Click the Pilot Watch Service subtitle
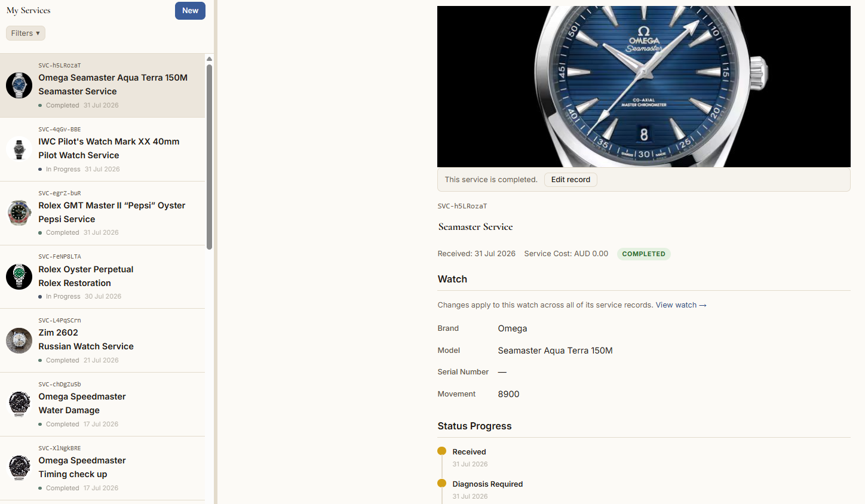Screen dimensions: 865x504 (79, 155)
